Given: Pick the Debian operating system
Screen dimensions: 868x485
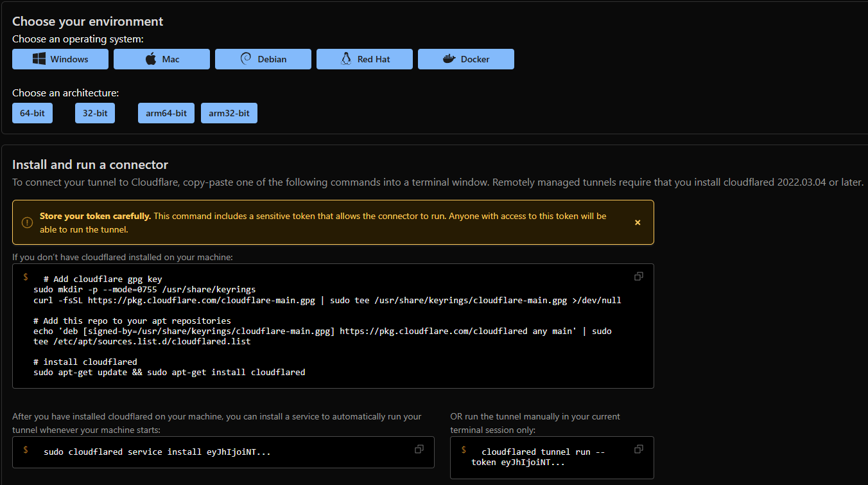Looking at the screenshot, I should coord(263,59).
